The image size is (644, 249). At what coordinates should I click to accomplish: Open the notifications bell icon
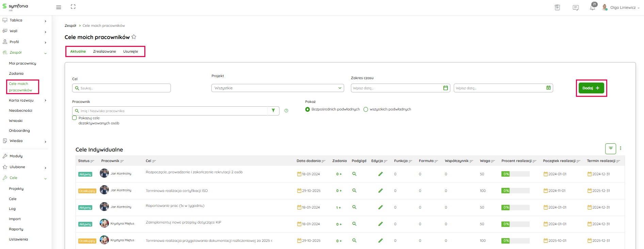592,7
